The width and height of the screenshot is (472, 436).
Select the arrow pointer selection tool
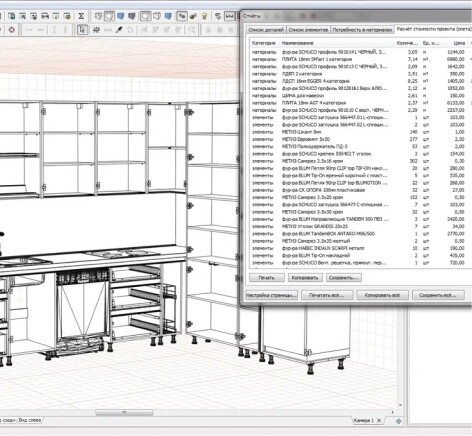(x=82, y=30)
